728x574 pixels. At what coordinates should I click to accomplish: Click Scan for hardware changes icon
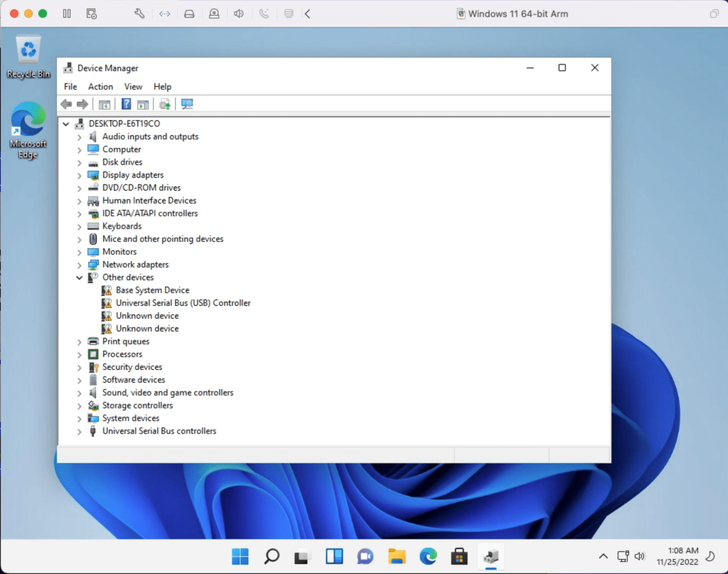click(x=187, y=104)
